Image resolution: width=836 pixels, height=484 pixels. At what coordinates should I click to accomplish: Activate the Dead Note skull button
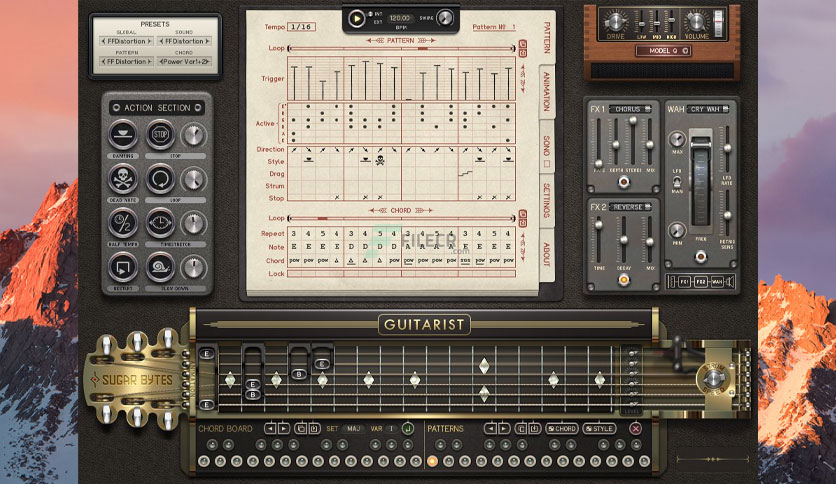click(x=123, y=179)
